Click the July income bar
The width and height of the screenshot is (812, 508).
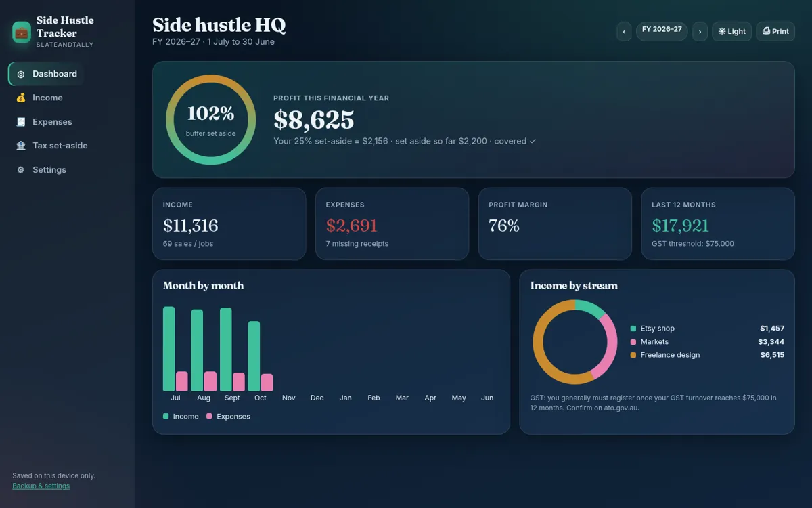pos(169,349)
